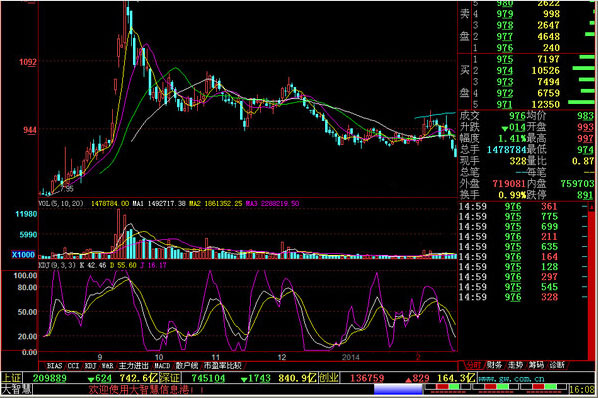Viewport: 598px width, 398px height.
Task: Open the 财务 tab in side panel
Action: pyautogui.click(x=494, y=365)
